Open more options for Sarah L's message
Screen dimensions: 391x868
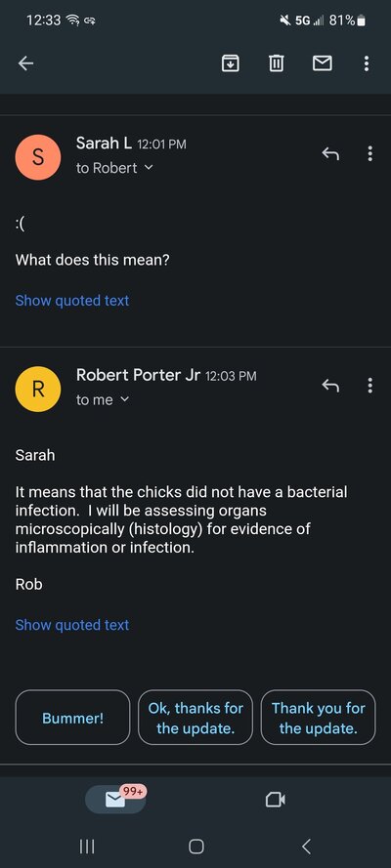point(369,154)
